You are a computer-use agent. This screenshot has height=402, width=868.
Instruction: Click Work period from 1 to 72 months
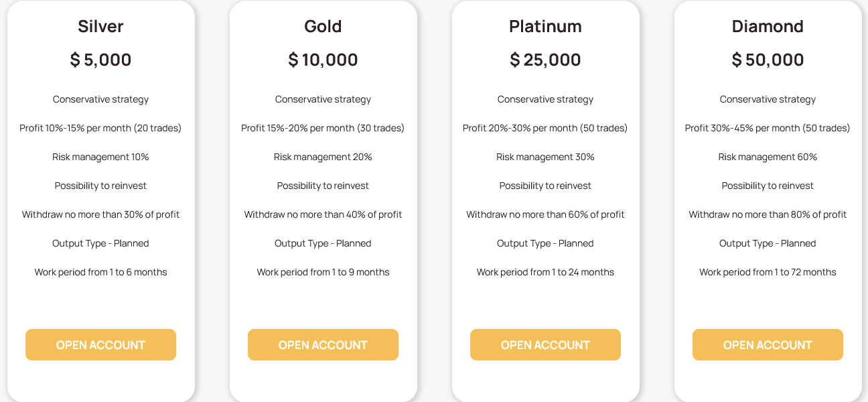tap(768, 272)
